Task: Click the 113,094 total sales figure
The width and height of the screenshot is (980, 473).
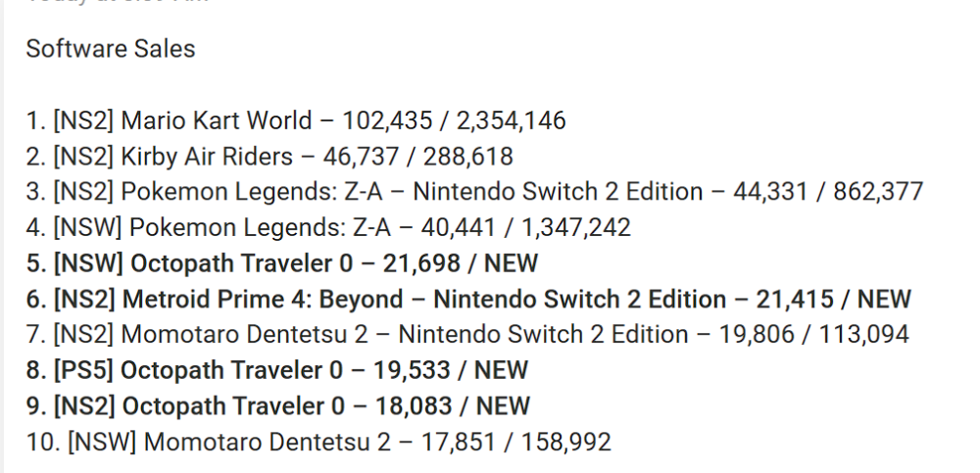Action: 861,335
